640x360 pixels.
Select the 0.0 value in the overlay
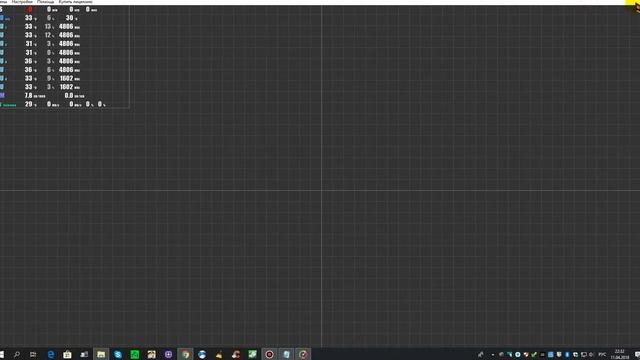point(69,96)
